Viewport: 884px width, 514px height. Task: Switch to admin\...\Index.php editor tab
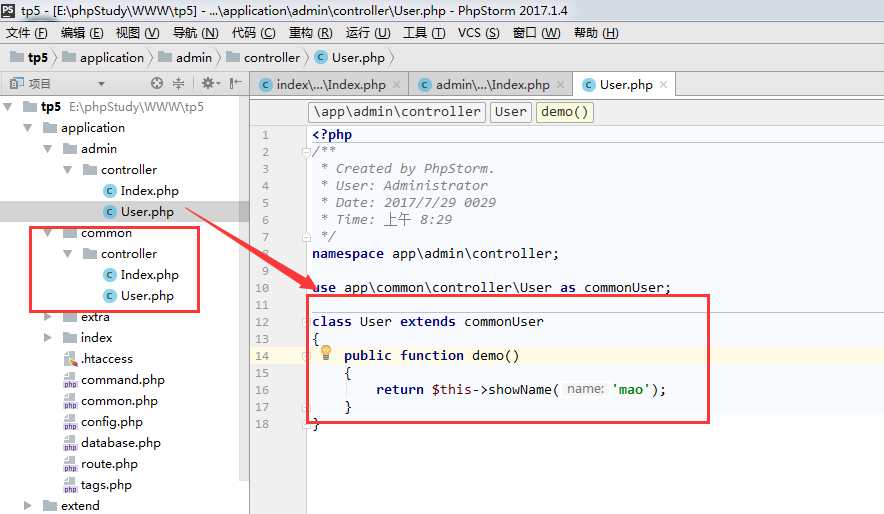(x=492, y=85)
